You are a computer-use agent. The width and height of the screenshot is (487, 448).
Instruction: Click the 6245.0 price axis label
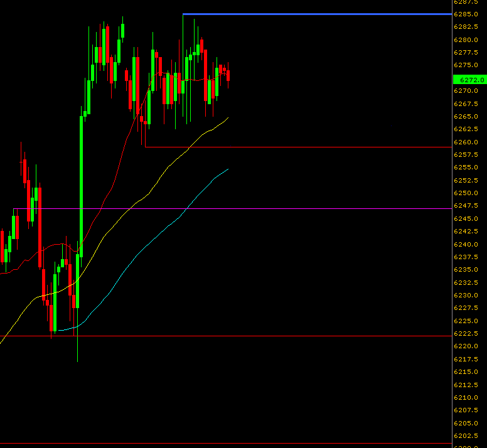click(466, 219)
